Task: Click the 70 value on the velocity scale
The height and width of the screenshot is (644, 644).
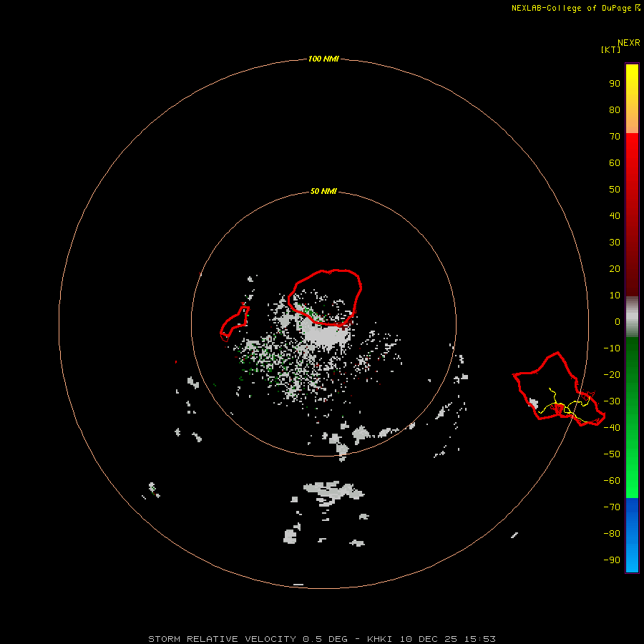Action: point(615,137)
